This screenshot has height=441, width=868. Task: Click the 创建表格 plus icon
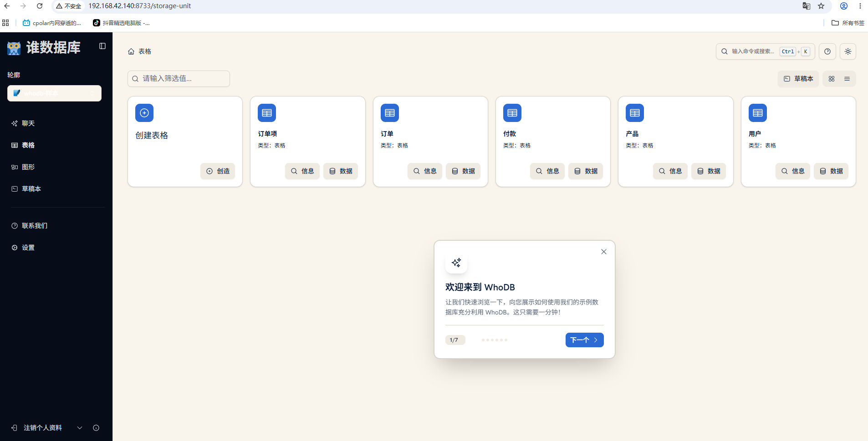coord(144,113)
